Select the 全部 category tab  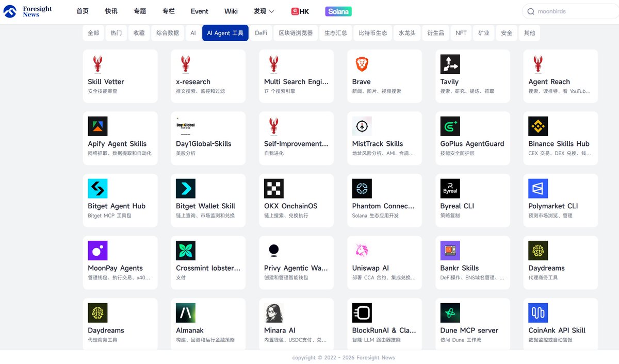[x=93, y=33]
